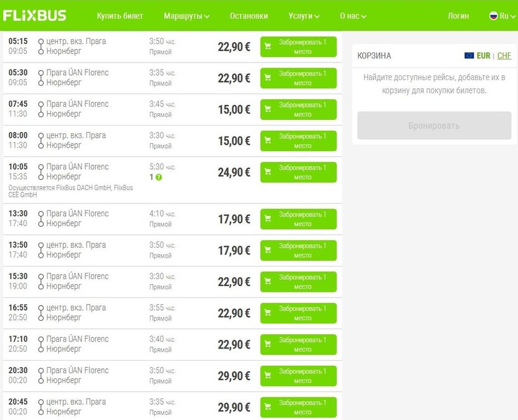Click the route icon for the 20:45 trip
518x420 pixels.
point(40,407)
